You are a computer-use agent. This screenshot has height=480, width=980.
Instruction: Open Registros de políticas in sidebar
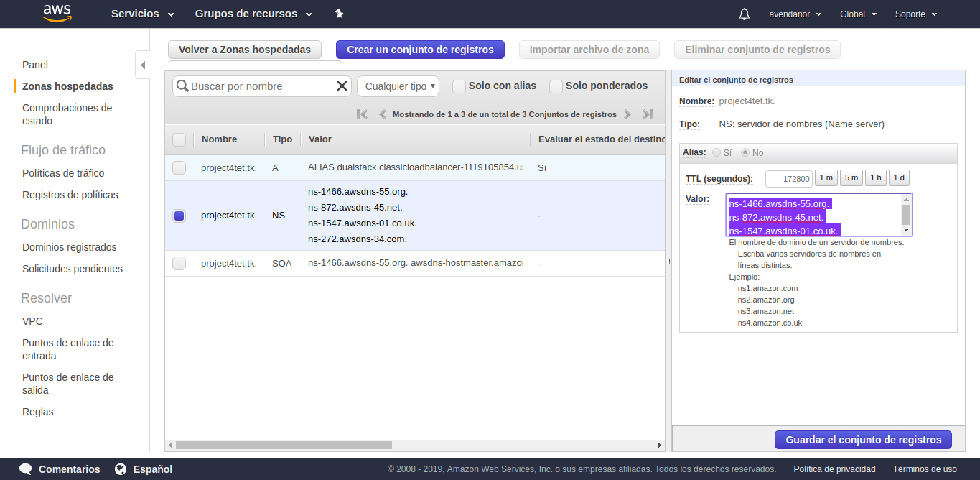[70, 195]
